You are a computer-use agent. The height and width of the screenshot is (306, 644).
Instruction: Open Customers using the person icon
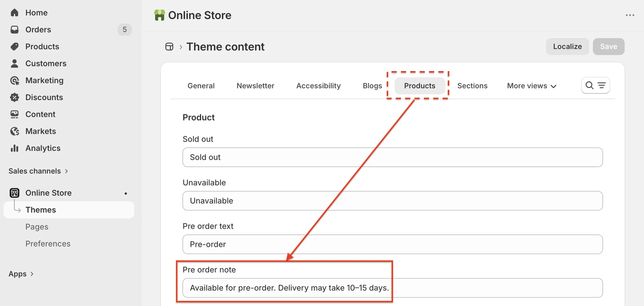click(x=14, y=63)
